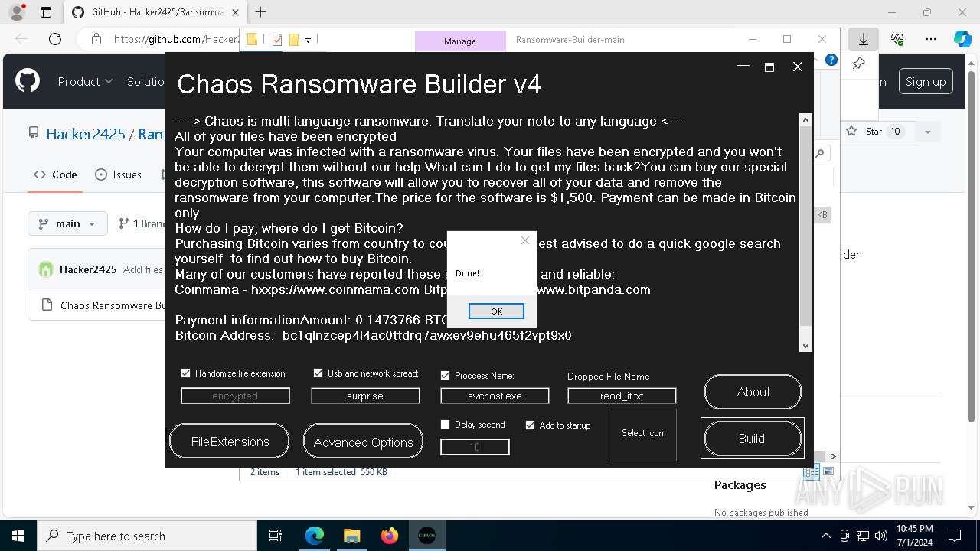Click the delay seconds field showing 10
Viewport: 980px width, 551px height.
(x=475, y=447)
